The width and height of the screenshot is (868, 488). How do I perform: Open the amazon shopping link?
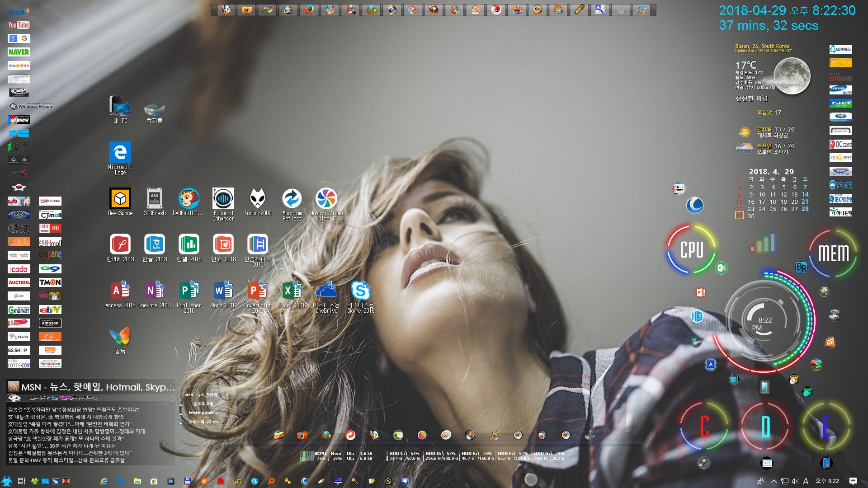[50, 323]
